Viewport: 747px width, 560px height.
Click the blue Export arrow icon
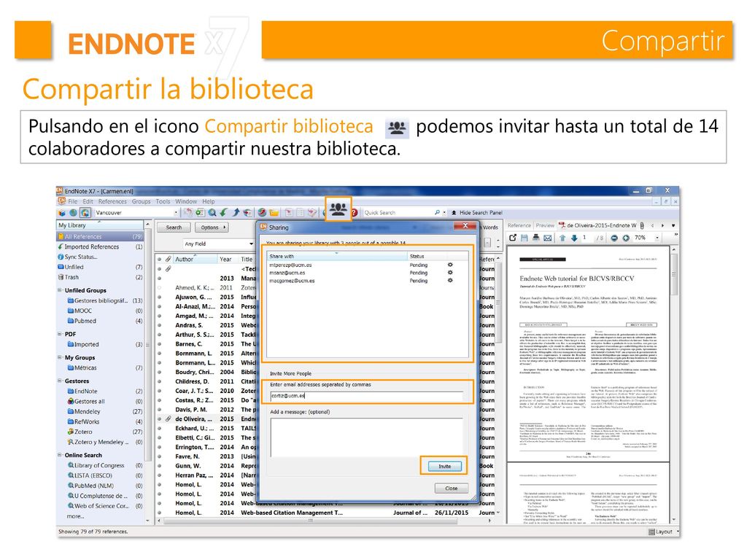coord(236,213)
